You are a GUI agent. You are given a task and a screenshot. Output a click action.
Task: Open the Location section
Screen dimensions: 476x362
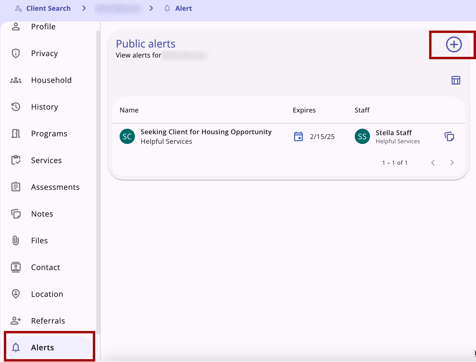48,294
